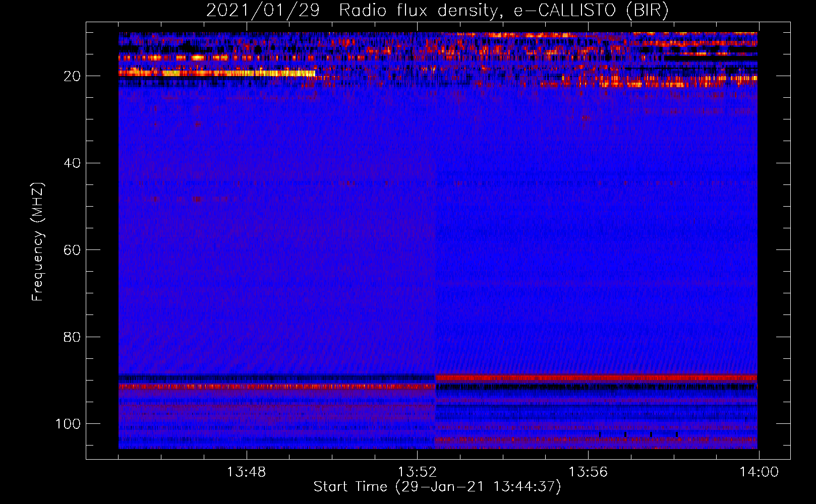Click the 'Start Time (29-Jan-21 13:44:37)' label
The height and width of the screenshot is (504, 816).
coord(437,487)
